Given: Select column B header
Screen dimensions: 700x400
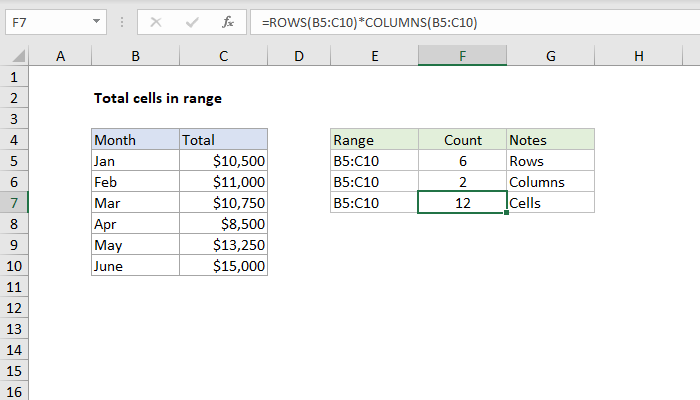Looking at the screenshot, I should click(x=135, y=58).
